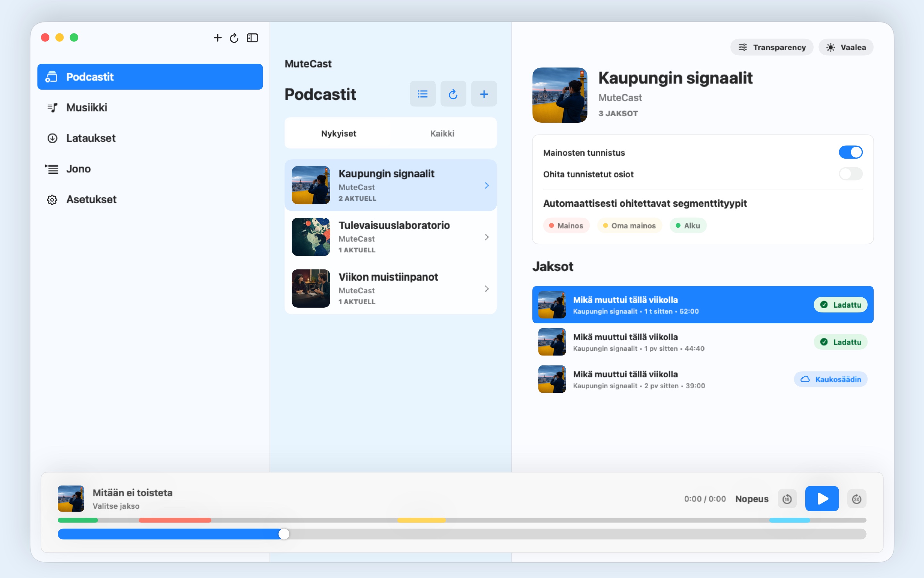The height and width of the screenshot is (578, 924).
Task: Switch to the Kaikki tab
Action: click(442, 133)
